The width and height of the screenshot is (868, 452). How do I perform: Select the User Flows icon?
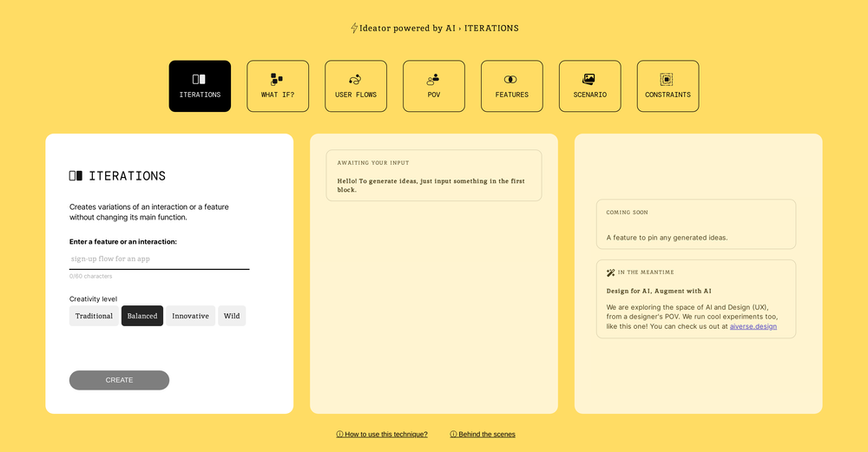[355, 79]
